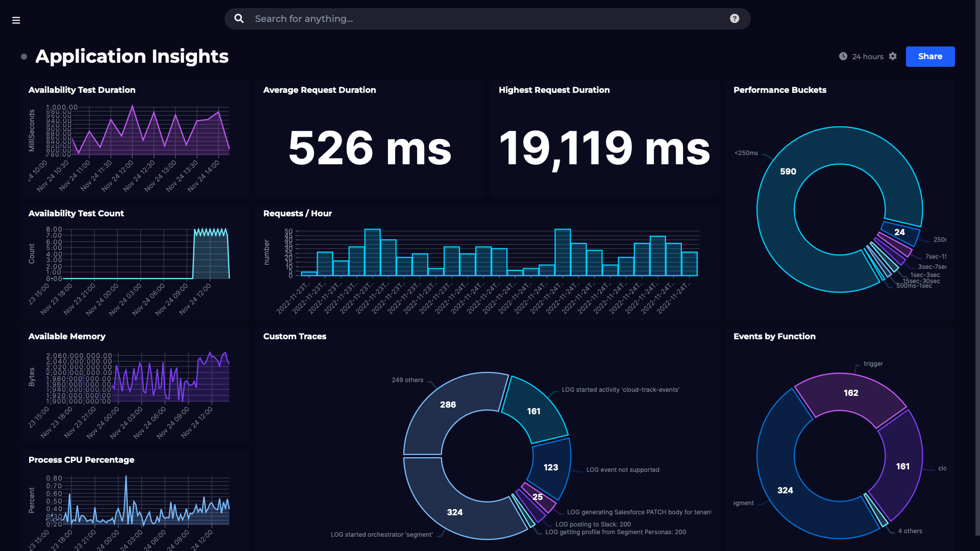Click the Availability Test Count panel title
The width and height of the screenshot is (980, 551).
(76, 214)
